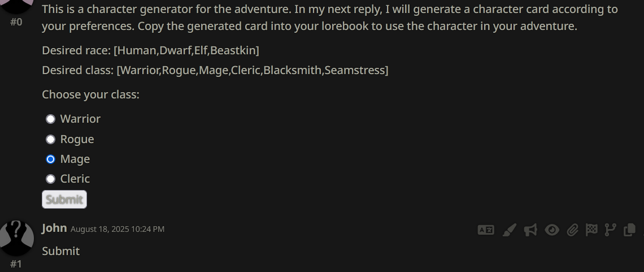This screenshot has width=644, height=272.
Task: Click the username John
Action: 54,228
